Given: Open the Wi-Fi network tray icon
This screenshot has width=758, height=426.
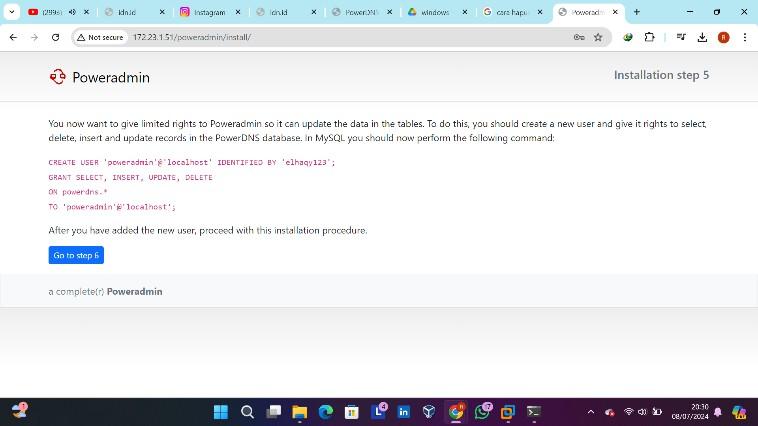Looking at the screenshot, I should click(x=628, y=411).
